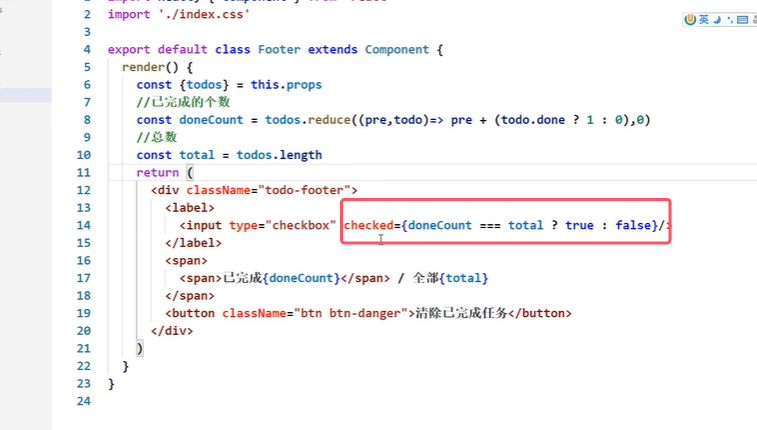Click the 'checked' attribute on line 14
This screenshot has width=757, height=430.
369,225
